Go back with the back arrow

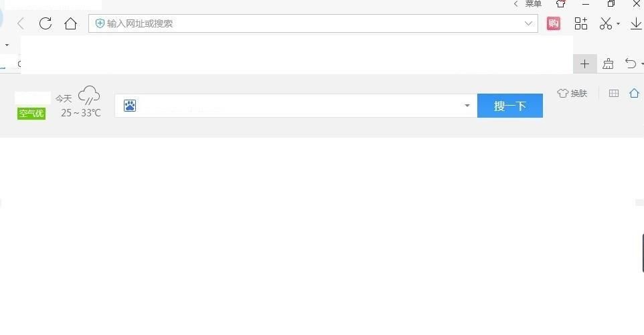[x=21, y=23]
